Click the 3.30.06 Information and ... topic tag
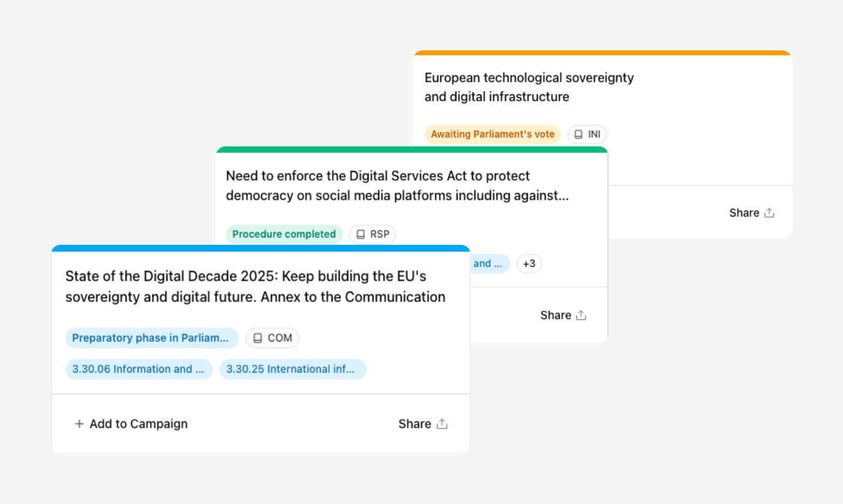The image size is (843, 504). pyautogui.click(x=139, y=369)
